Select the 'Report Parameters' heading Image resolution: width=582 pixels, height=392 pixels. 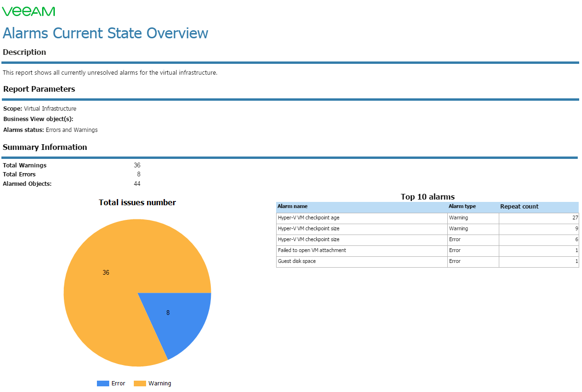pyautogui.click(x=39, y=89)
